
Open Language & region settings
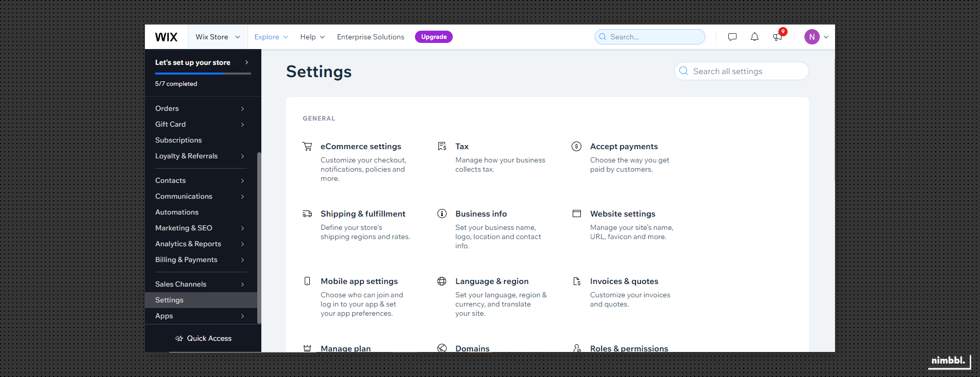(492, 281)
